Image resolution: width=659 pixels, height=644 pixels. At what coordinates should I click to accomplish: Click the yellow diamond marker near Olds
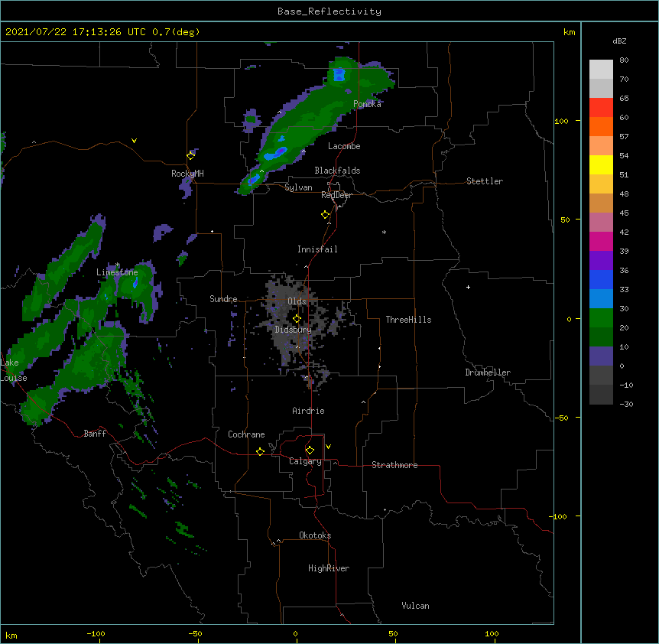pyautogui.click(x=297, y=318)
